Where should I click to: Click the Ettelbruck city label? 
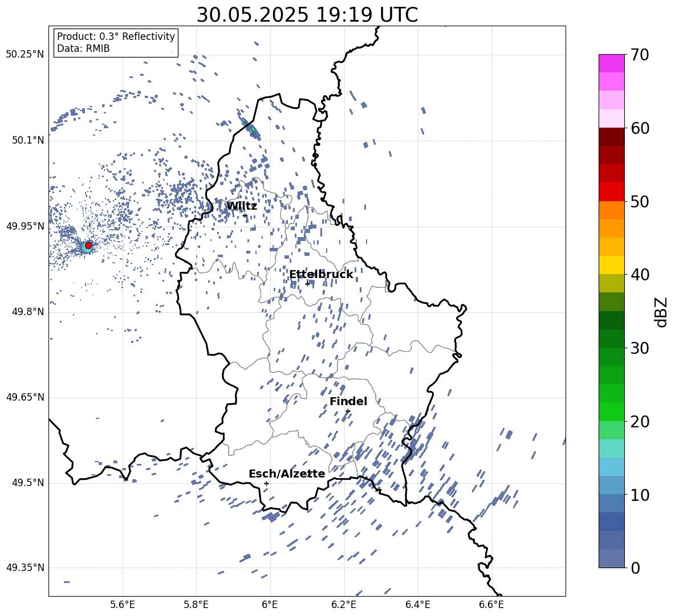point(321,275)
